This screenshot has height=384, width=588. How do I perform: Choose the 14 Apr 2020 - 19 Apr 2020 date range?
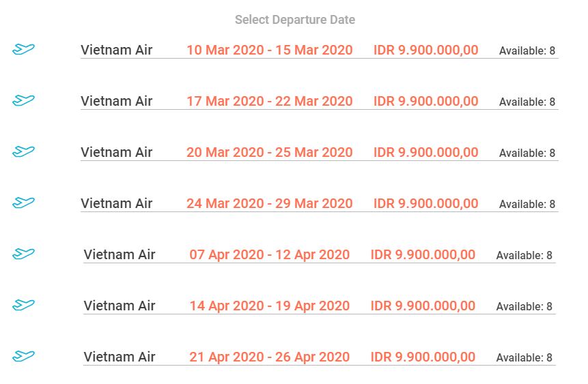click(270, 306)
